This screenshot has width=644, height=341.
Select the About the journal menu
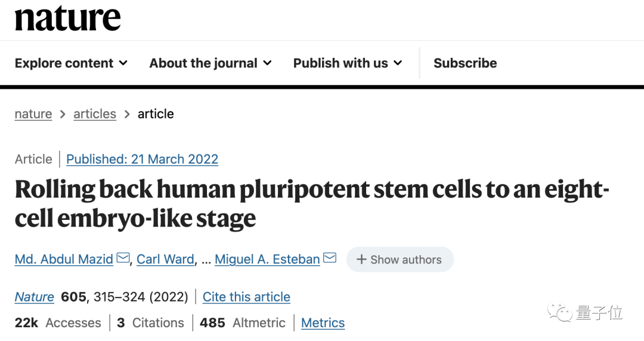coord(210,63)
